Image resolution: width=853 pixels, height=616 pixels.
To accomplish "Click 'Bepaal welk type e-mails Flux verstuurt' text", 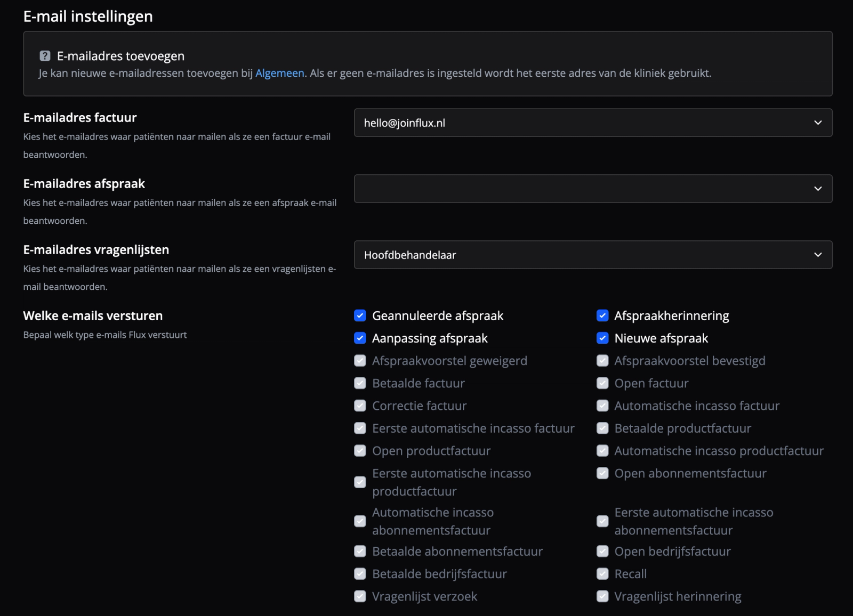I will 105,335.
